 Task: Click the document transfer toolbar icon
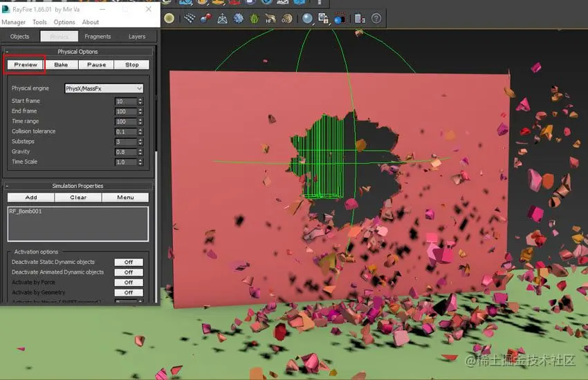click(x=360, y=18)
